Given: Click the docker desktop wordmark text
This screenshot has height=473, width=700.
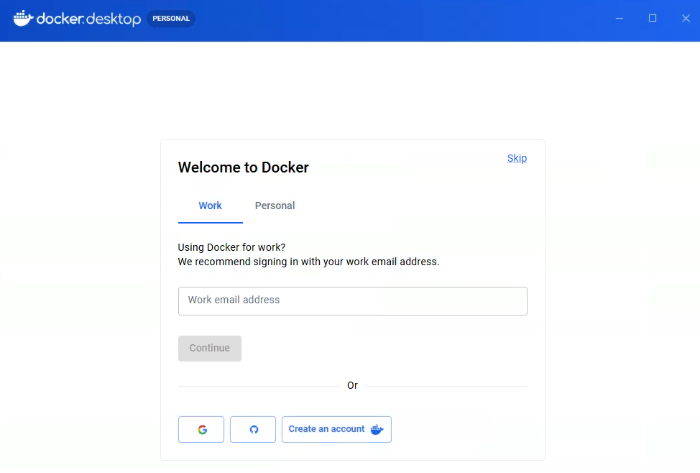Looking at the screenshot, I should pos(88,19).
